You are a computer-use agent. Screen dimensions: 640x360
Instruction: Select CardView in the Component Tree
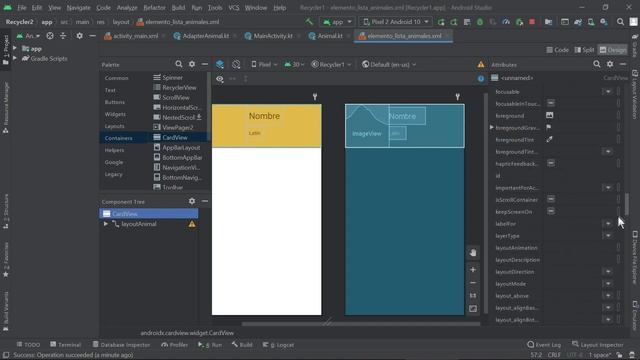click(149, 213)
